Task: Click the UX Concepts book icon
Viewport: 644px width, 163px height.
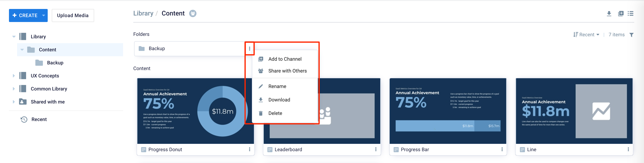Action: click(23, 76)
